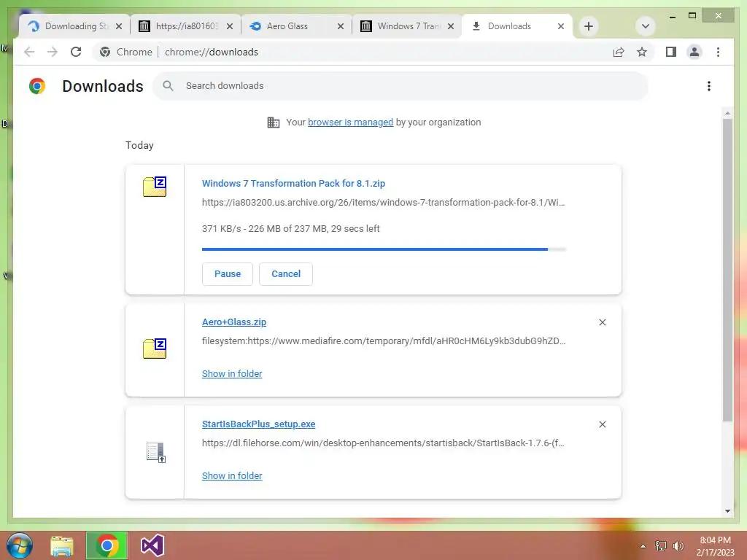Screen dimensions: 747x560
Task: Close the Windows 7 Tran tab
Action: 451,26
